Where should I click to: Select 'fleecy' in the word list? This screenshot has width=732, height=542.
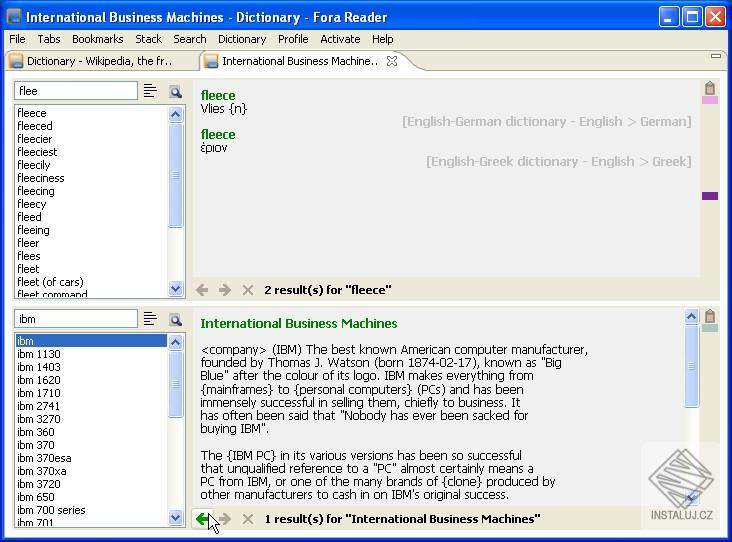point(32,204)
